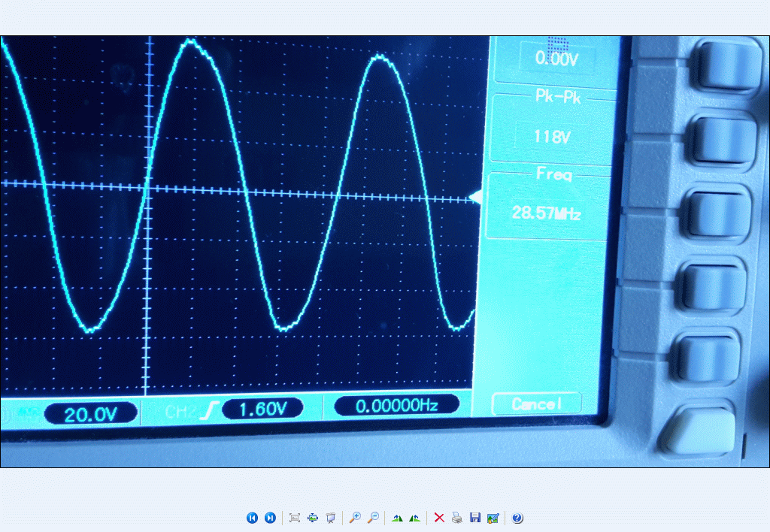The height and width of the screenshot is (532, 770).
Task: Click the Cancel label on the oscilloscope screen
Action: point(536,404)
